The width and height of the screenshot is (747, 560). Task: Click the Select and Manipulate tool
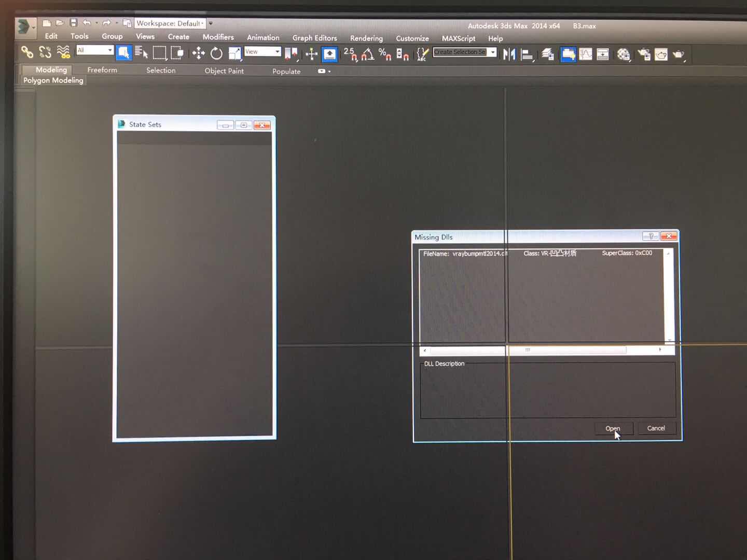[311, 54]
